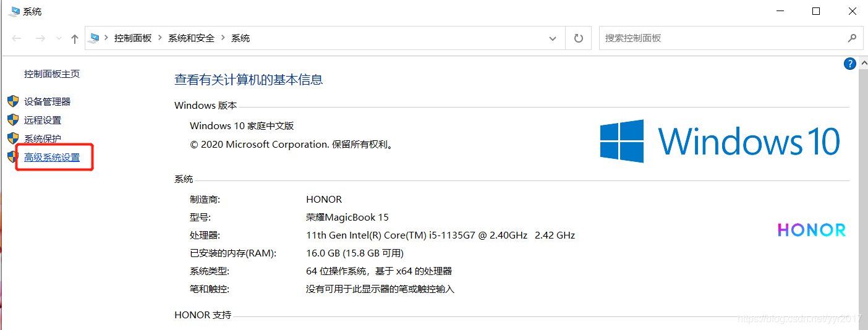This screenshot has height=330, width=868.
Task: Open 系统保护 link
Action: pos(43,139)
